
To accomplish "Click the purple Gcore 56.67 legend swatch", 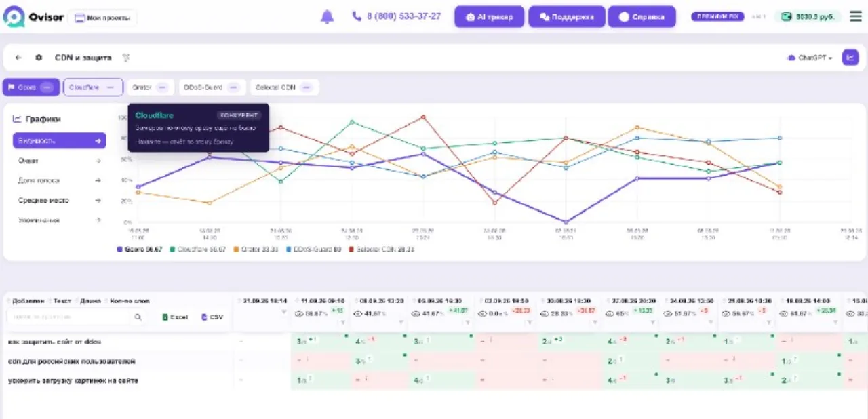I will [x=120, y=250].
